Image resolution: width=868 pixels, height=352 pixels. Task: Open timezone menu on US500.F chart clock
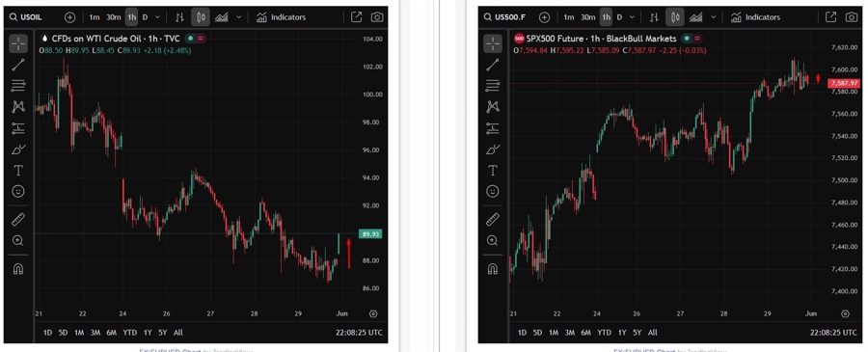coord(833,333)
